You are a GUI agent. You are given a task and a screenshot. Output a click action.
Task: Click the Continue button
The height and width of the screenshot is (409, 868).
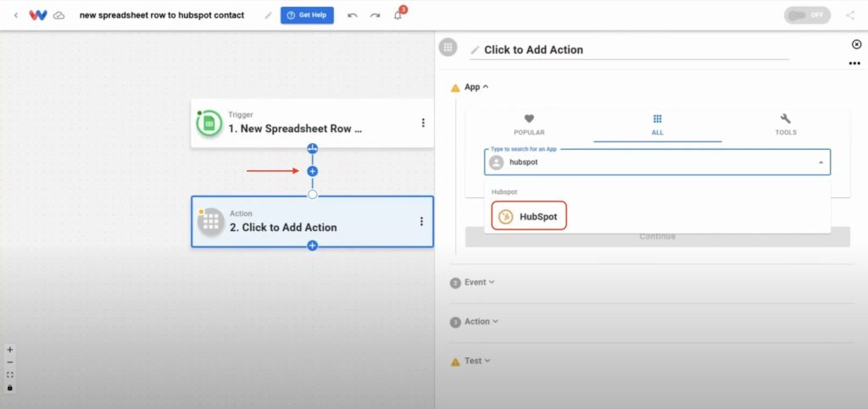(x=658, y=236)
